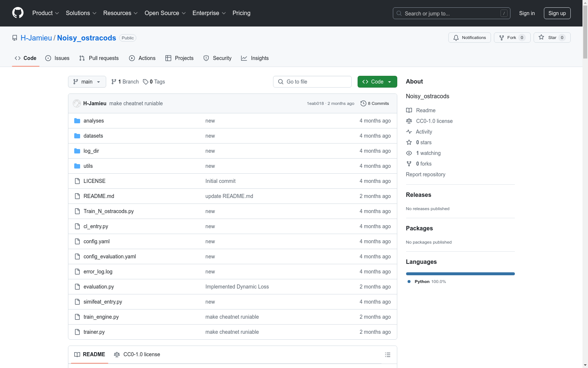This screenshot has width=588, height=368.
Task: Click the GitHub logo icon
Action: click(18, 13)
